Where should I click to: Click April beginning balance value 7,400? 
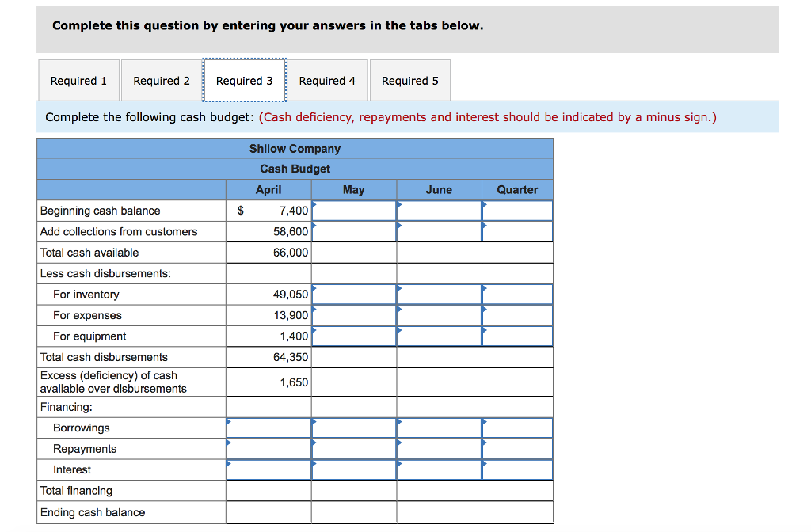click(x=293, y=211)
